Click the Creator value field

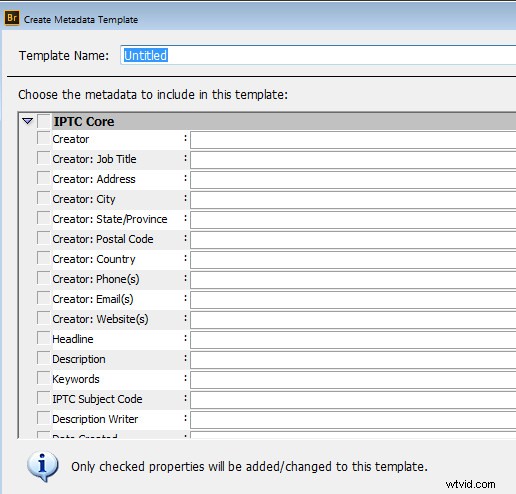[x=353, y=140]
